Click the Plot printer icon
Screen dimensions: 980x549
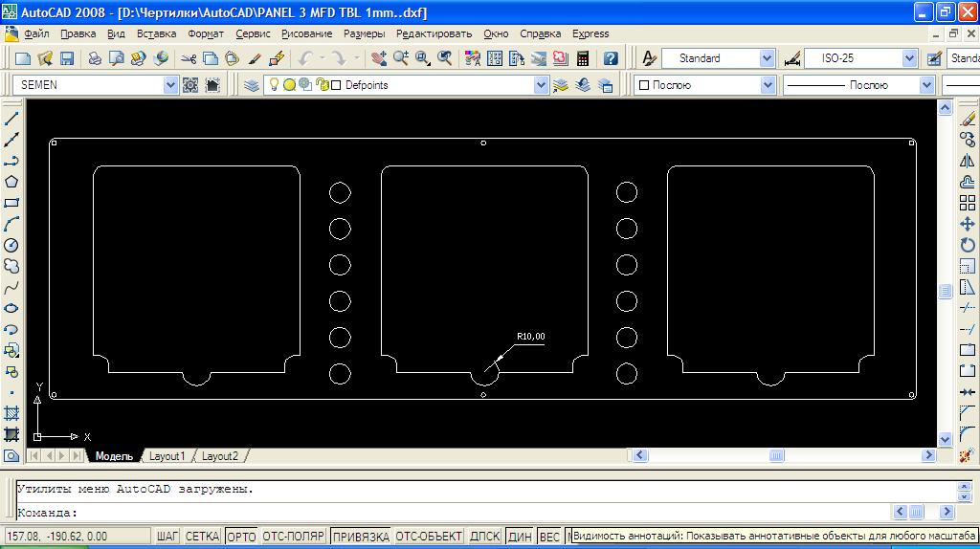pos(95,58)
